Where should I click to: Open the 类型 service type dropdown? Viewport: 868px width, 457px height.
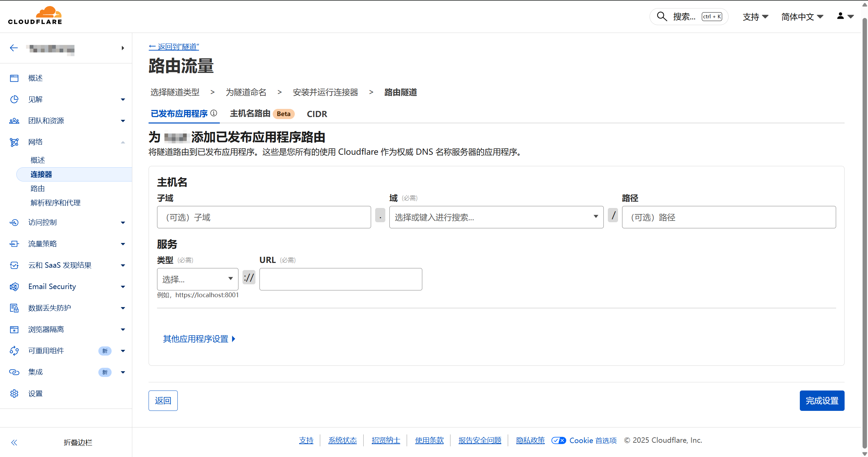point(197,279)
